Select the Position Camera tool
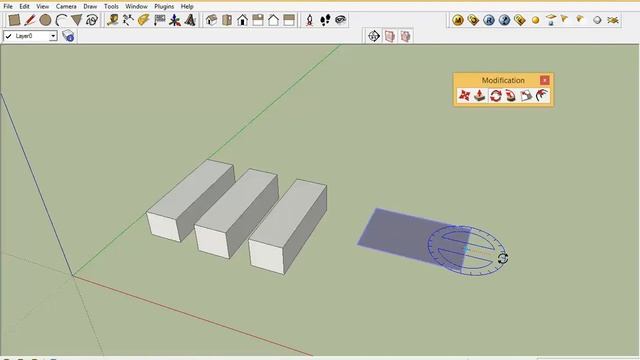 pos(309,20)
